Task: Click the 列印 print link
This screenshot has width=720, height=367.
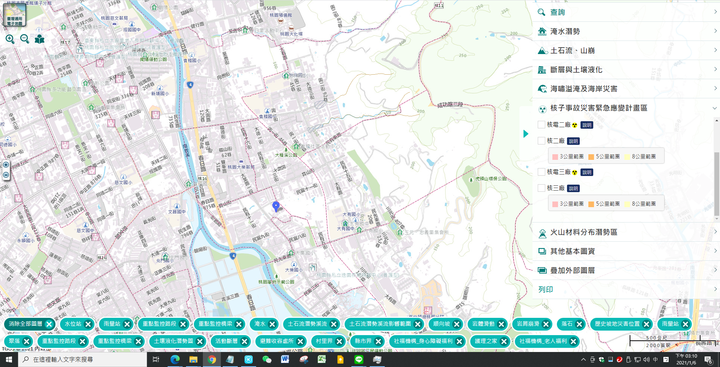Action: click(x=546, y=289)
